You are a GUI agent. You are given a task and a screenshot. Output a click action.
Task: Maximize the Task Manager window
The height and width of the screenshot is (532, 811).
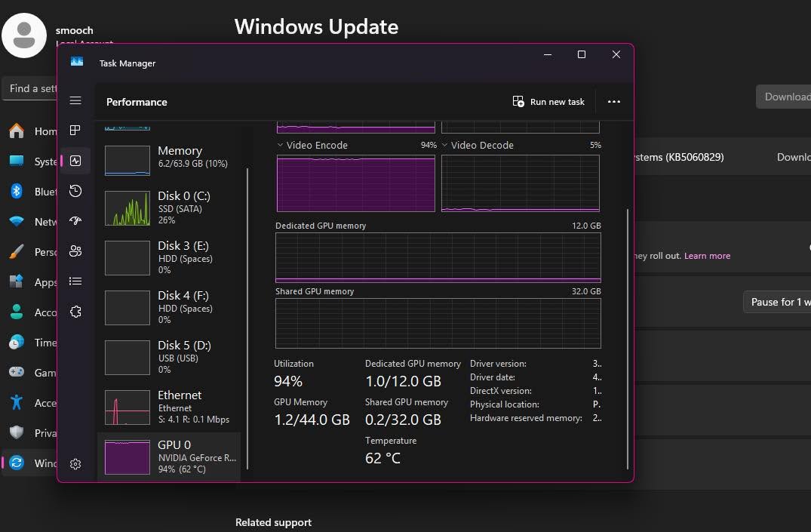pyautogui.click(x=582, y=54)
